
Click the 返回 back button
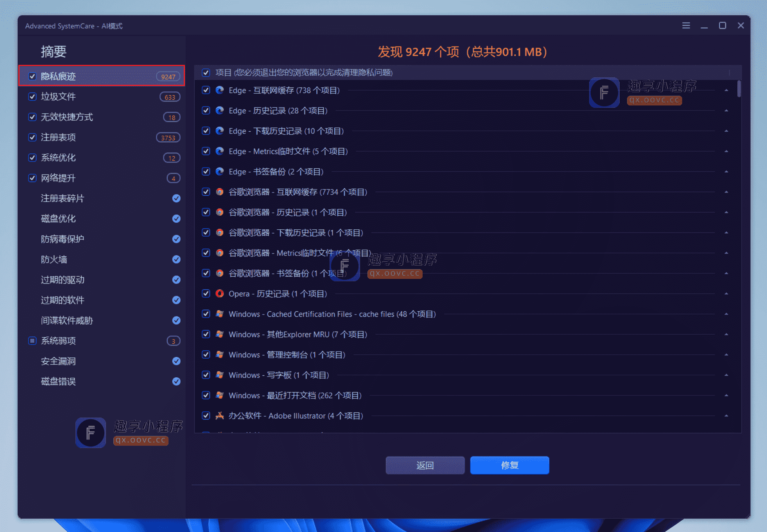tap(425, 465)
